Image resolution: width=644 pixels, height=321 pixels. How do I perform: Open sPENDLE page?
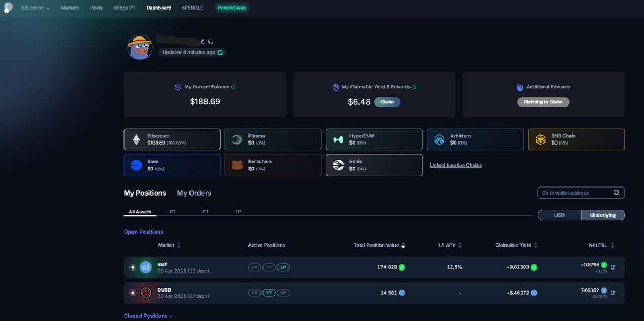(193, 8)
